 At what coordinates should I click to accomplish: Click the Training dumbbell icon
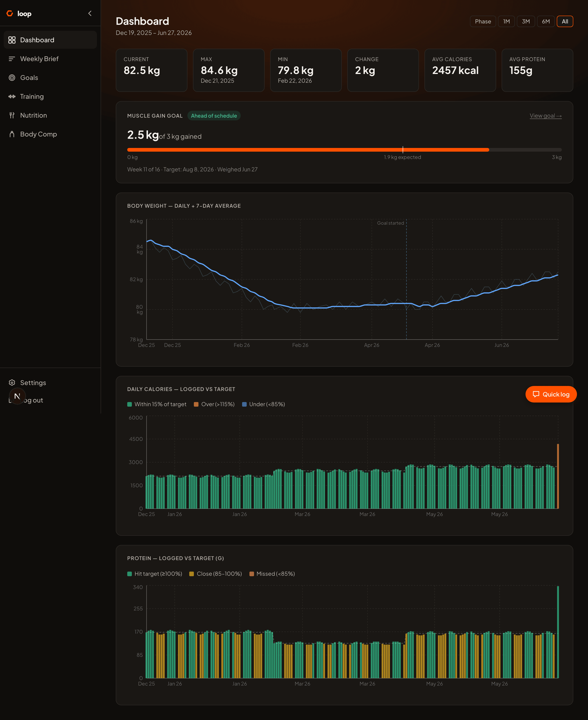[x=12, y=96]
